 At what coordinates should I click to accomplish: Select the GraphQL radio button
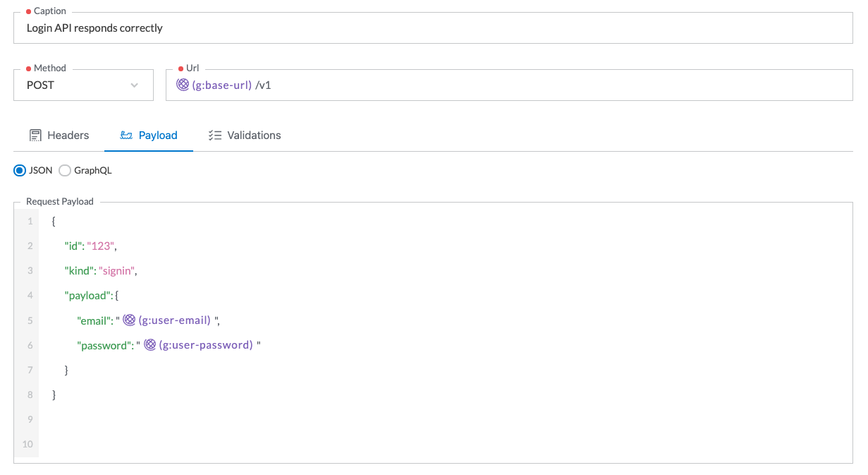point(65,170)
